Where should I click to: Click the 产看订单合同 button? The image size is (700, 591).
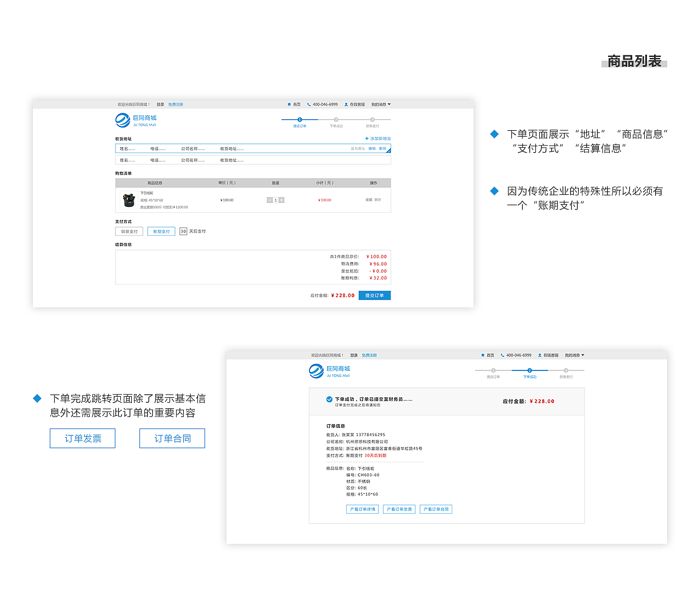(436, 509)
